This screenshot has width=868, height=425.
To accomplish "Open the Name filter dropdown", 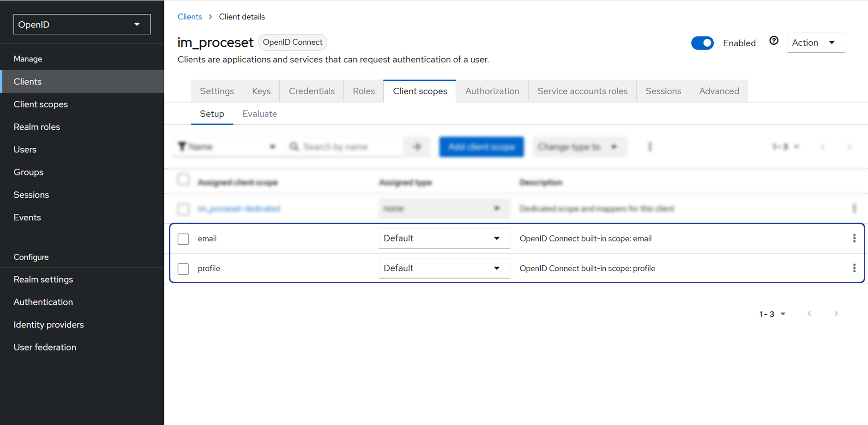I will pos(228,146).
